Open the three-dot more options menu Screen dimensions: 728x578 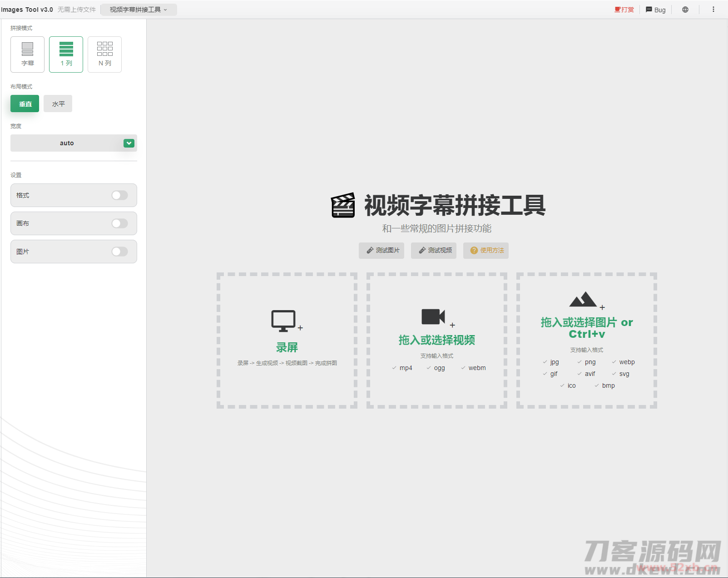713,10
